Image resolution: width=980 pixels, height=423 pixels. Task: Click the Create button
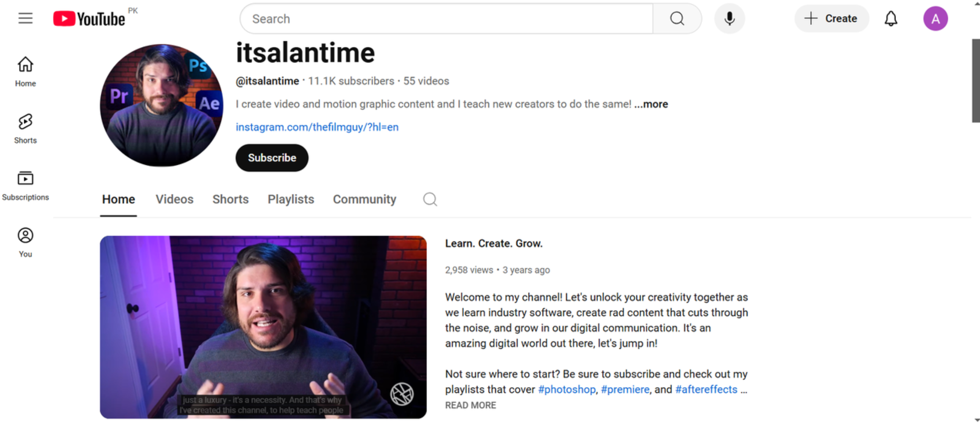(x=831, y=18)
